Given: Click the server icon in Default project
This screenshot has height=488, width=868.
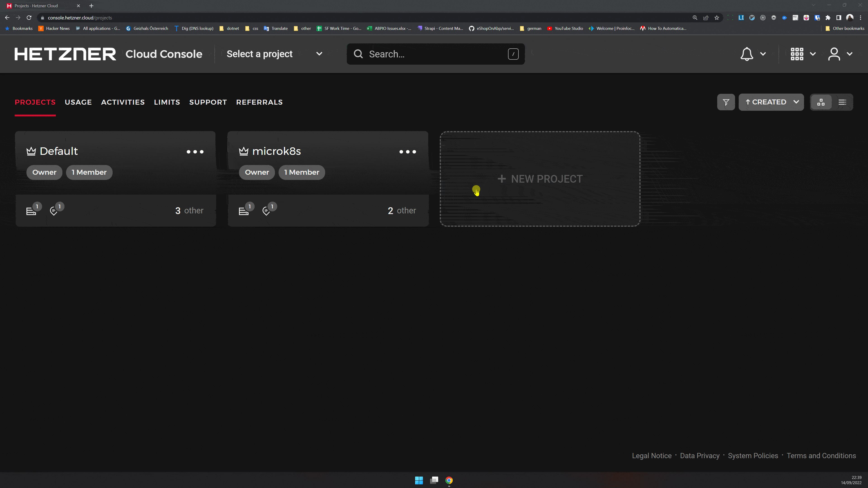Looking at the screenshot, I should pyautogui.click(x=31, y=211).
